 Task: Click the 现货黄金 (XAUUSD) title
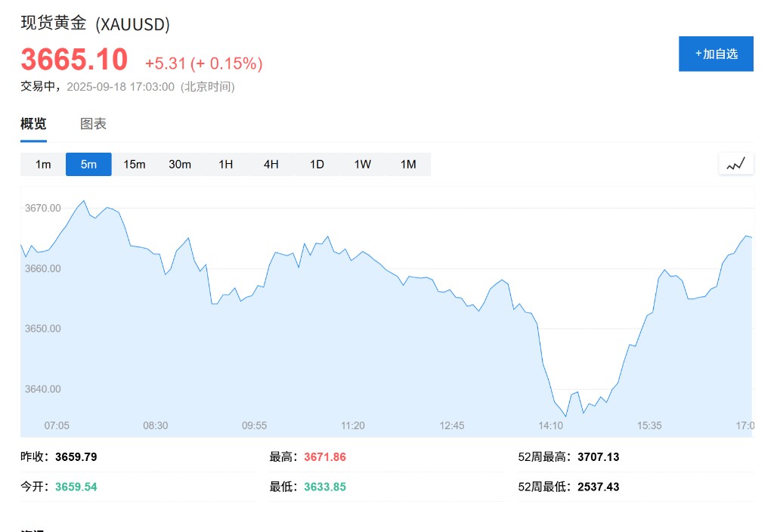[95, 23]
